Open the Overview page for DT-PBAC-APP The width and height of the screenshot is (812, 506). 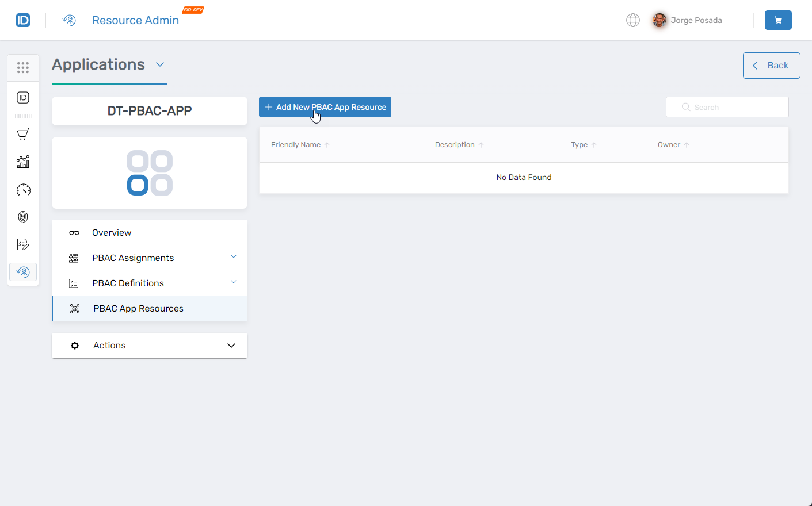(111, 232)
